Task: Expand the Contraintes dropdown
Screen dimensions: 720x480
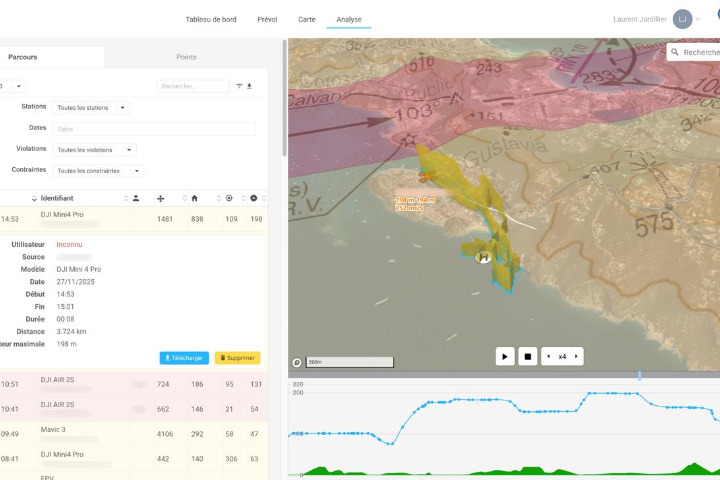Action: tap(99, 171)
